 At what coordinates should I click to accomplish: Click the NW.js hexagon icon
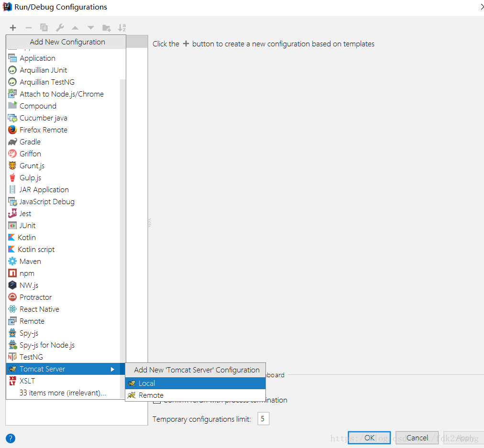tap(12, 285)
